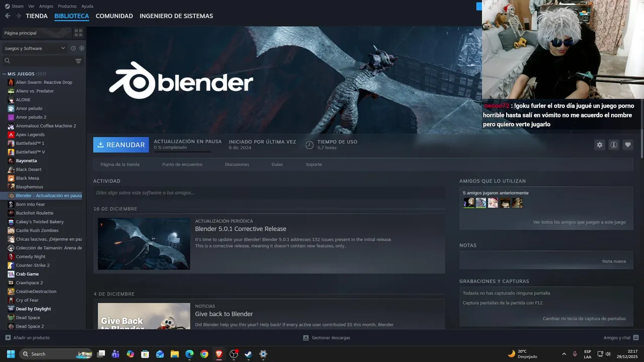Image resolution: width=644 pixels, height=362 pixels.
Task: Click the recent activity clock filter icon
Action: [73, 48]
